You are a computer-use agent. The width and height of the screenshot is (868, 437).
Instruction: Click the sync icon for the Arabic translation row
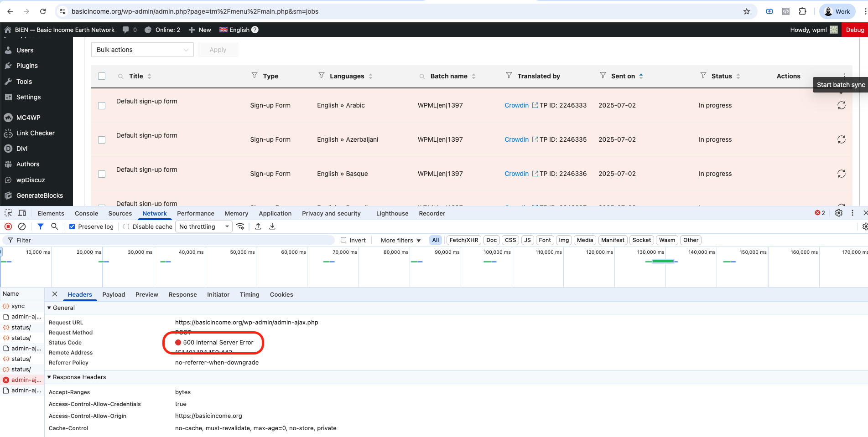click(841, 105)
